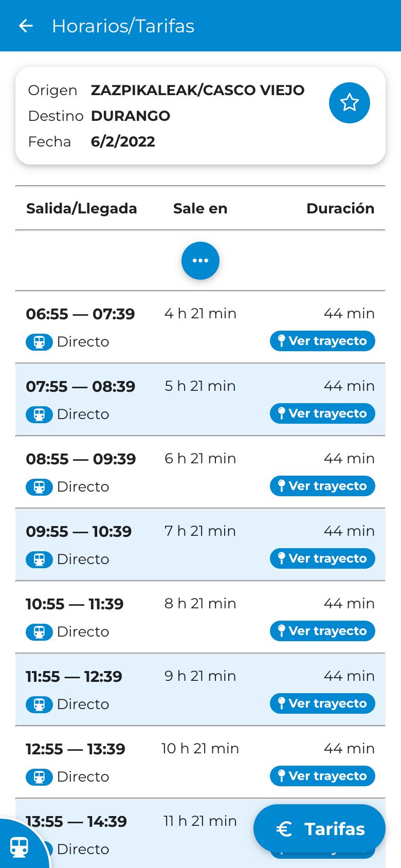Open Ver trayecto for 12:55 train
Image resolution: width=401 pixels, height=868 pixels.
click(x=322, y=776)
